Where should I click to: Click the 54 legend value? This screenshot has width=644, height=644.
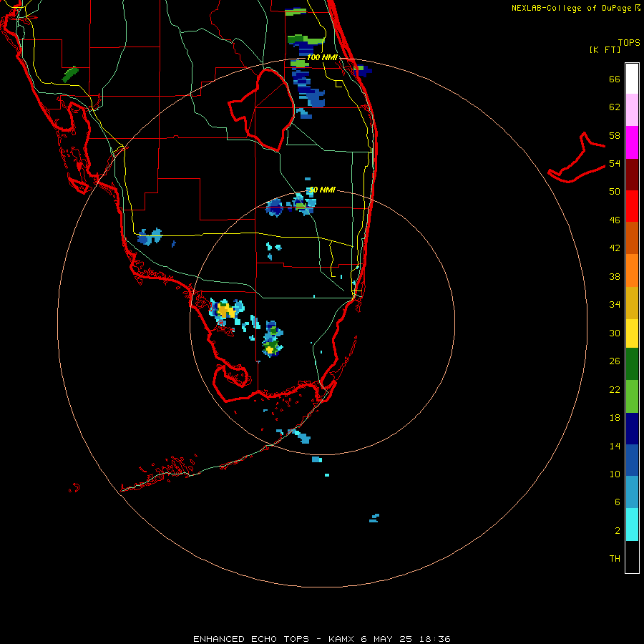pyautogui.click(x=615, y=163)
